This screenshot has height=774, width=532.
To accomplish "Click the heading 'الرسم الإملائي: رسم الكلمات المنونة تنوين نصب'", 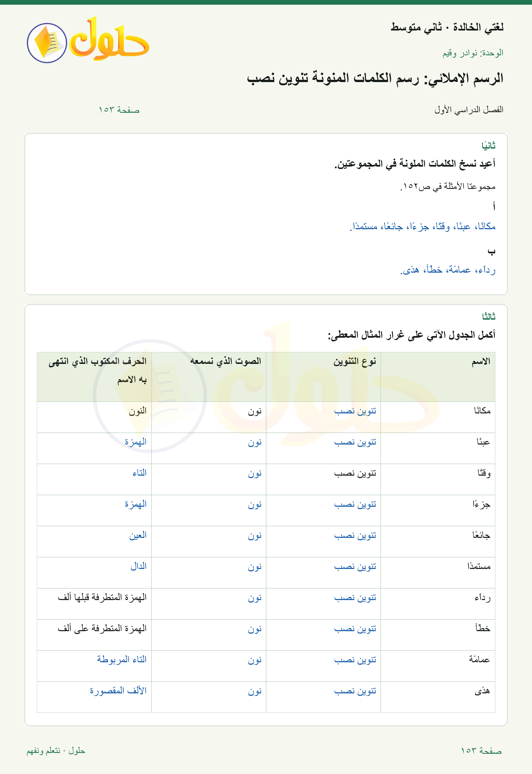I will (x=375, y=78).
